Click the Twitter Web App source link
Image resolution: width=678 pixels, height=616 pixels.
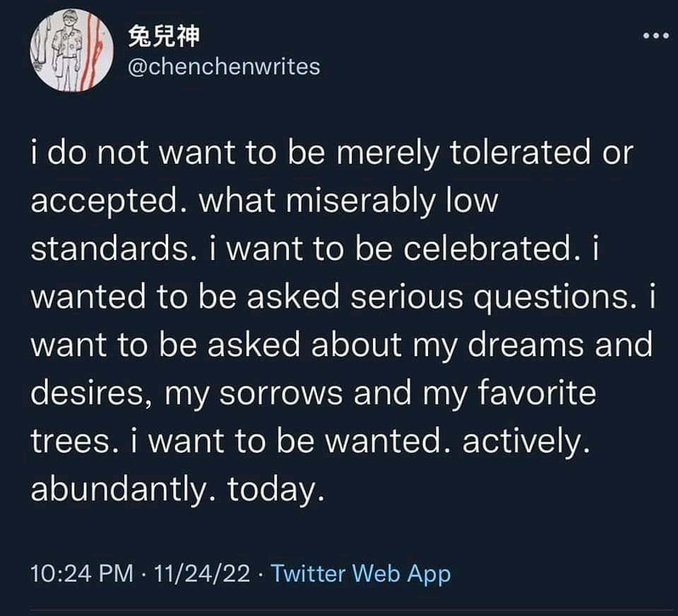click(x=361, y=574)
